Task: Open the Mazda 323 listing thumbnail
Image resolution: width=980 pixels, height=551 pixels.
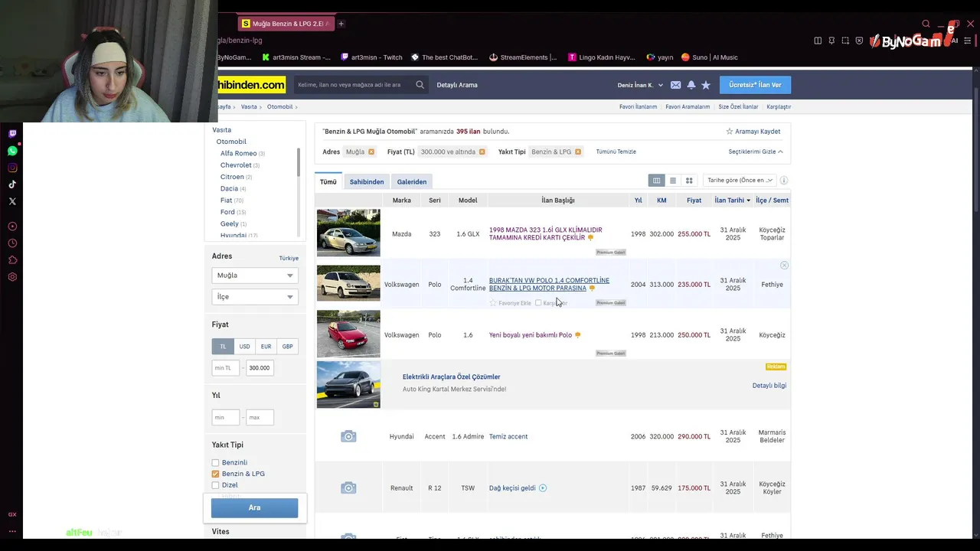Action: click(x=348, y=233)
